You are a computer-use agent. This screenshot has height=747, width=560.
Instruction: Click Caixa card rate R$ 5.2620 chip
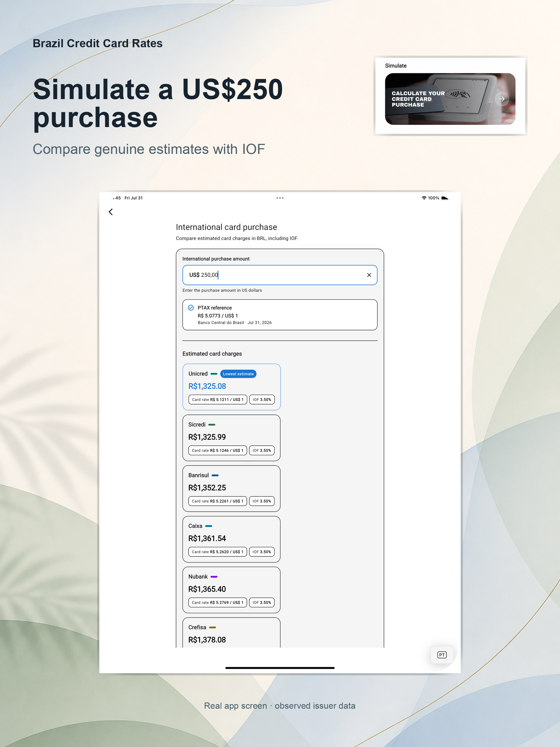218,552
